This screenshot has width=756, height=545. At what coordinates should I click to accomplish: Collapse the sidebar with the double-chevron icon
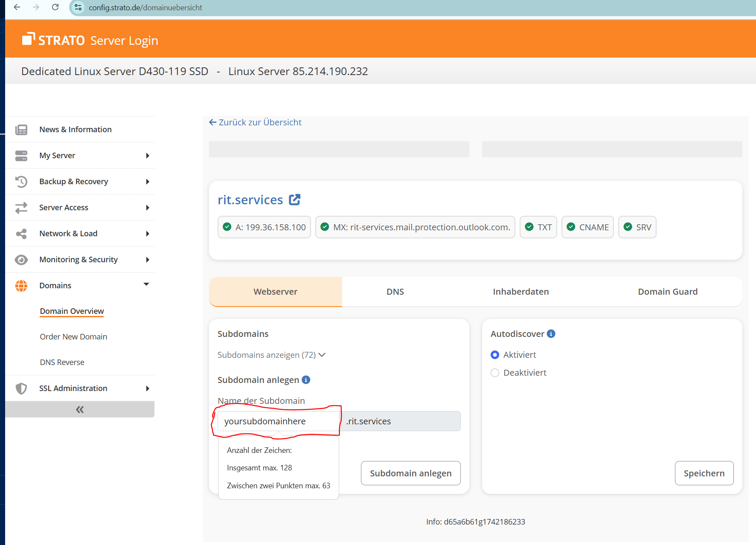tap(80, 409)
